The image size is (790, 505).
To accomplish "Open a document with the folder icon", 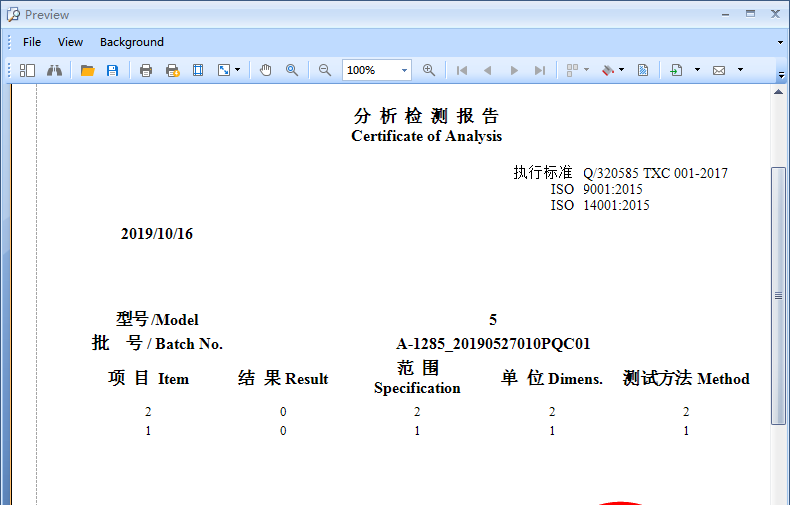I will point(88,70).
